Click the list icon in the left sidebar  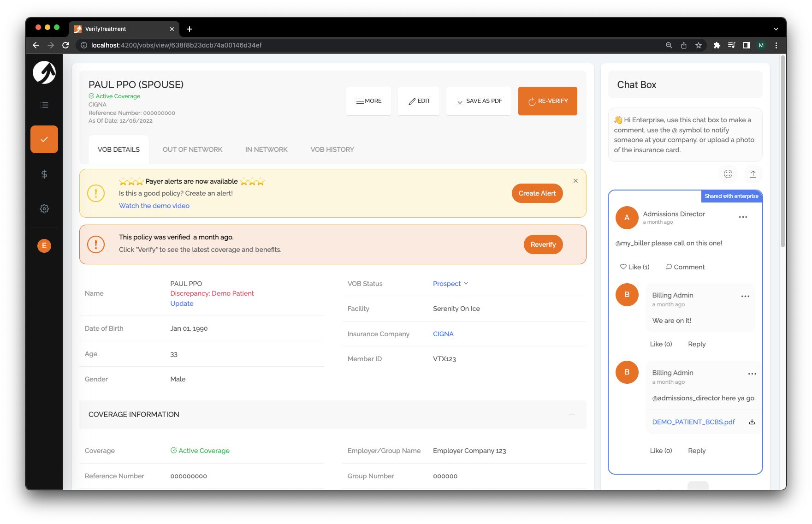[44, 105]
